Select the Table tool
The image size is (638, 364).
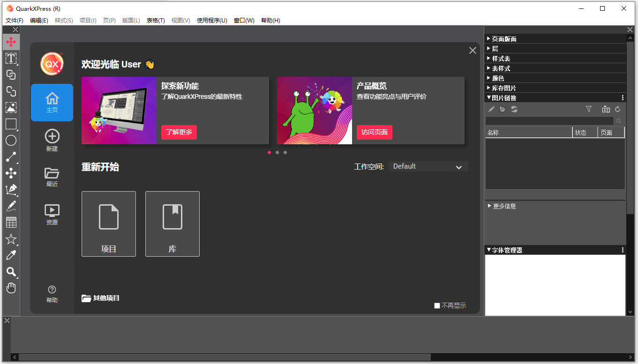click(11, 222)
